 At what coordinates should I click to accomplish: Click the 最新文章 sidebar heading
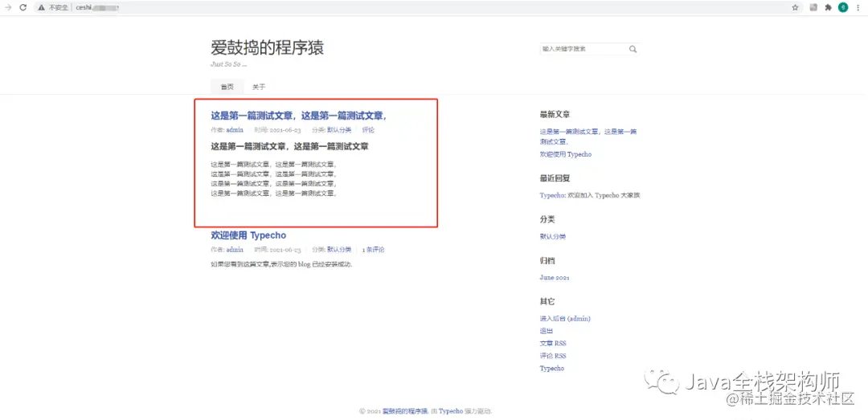(555, 115)
